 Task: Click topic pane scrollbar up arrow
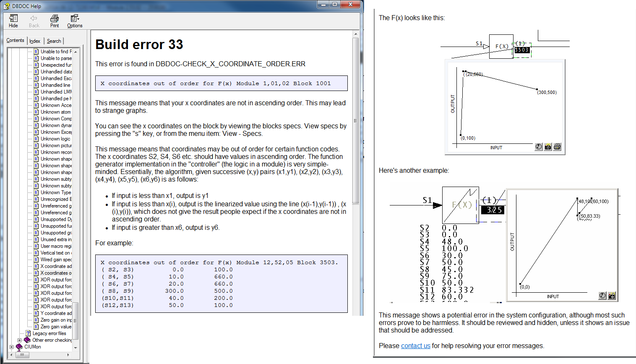pos(356,34)
